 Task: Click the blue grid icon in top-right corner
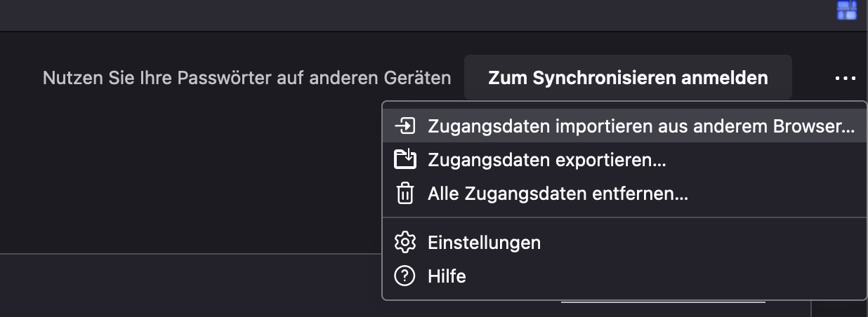[x=846, y=9]
